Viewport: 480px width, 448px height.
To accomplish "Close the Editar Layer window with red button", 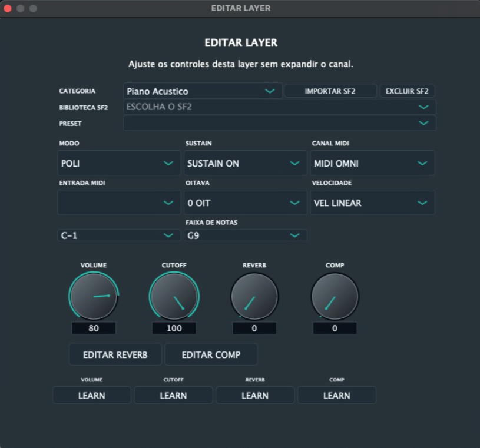I will [x=8, y=8].
